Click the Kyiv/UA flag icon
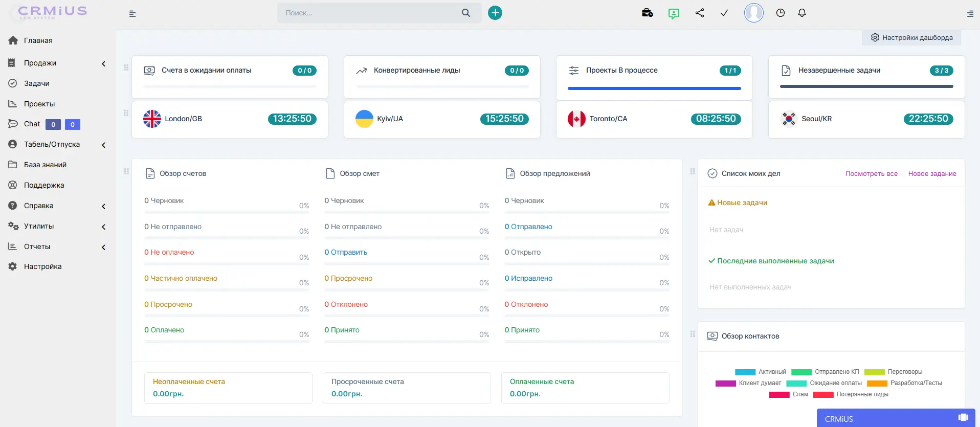Image resolution: width=980 pixels, height=427 pixels. click(364, 119)
